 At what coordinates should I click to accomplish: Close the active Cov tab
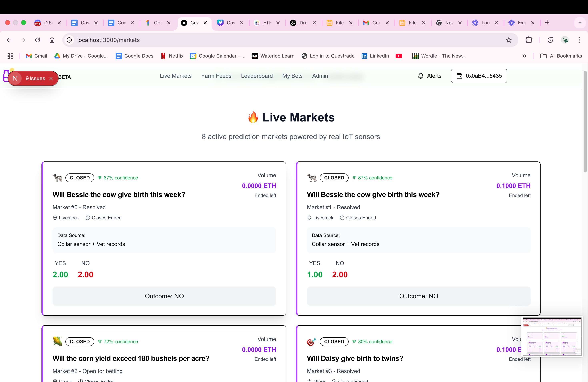coord(205,23)
